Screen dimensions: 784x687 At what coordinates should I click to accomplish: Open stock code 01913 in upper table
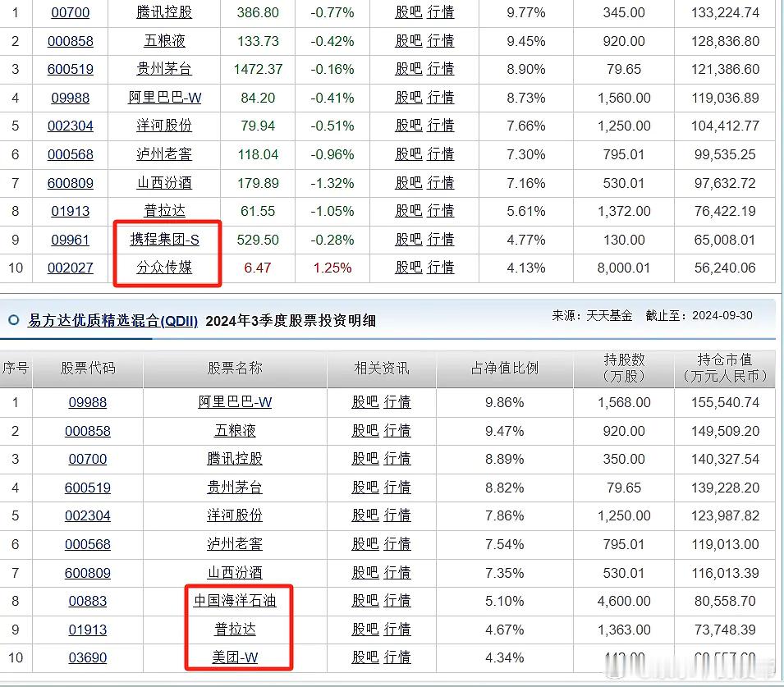71,211
